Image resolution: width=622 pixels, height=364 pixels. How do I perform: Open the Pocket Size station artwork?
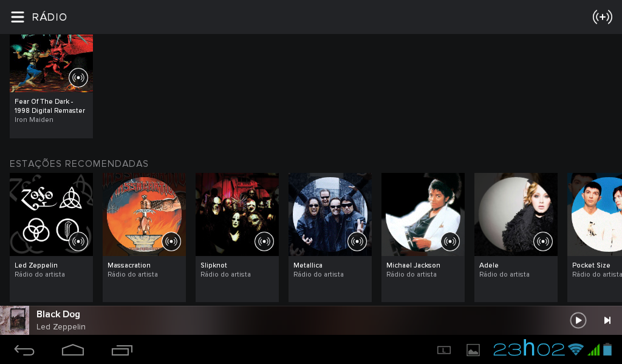click(595, 214)
